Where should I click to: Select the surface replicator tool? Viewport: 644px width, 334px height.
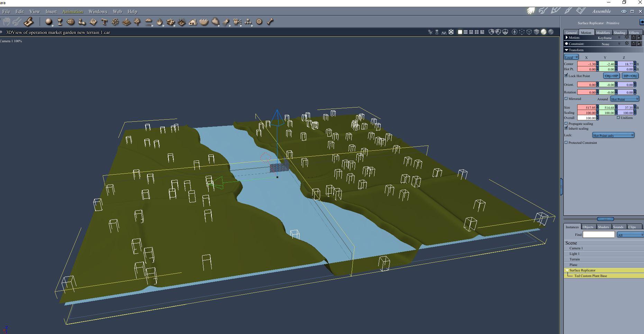click(x=171, y=22)
